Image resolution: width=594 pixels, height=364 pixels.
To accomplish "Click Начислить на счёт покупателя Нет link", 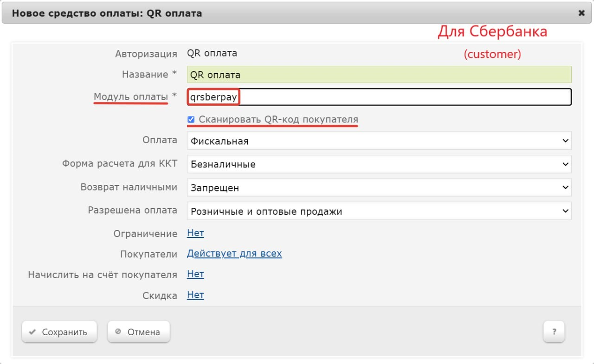I will click(195, 274).
